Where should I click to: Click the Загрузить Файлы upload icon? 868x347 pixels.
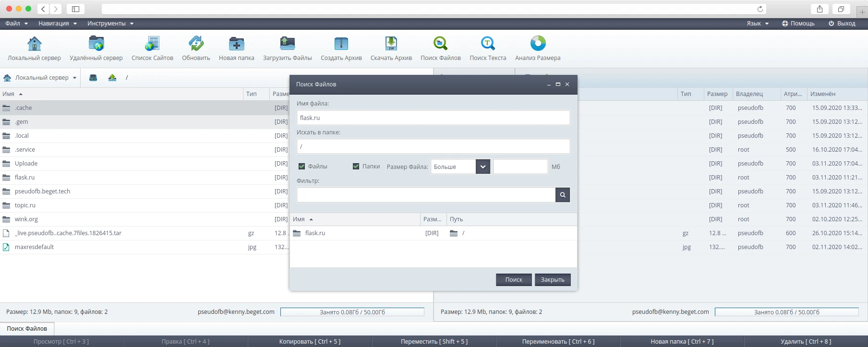[x=287, y=44]
